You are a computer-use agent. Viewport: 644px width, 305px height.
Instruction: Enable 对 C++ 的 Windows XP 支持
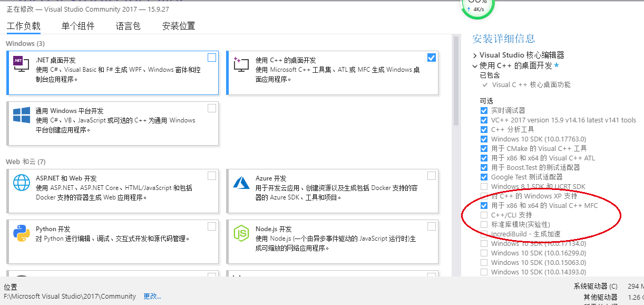coord(484,196)
